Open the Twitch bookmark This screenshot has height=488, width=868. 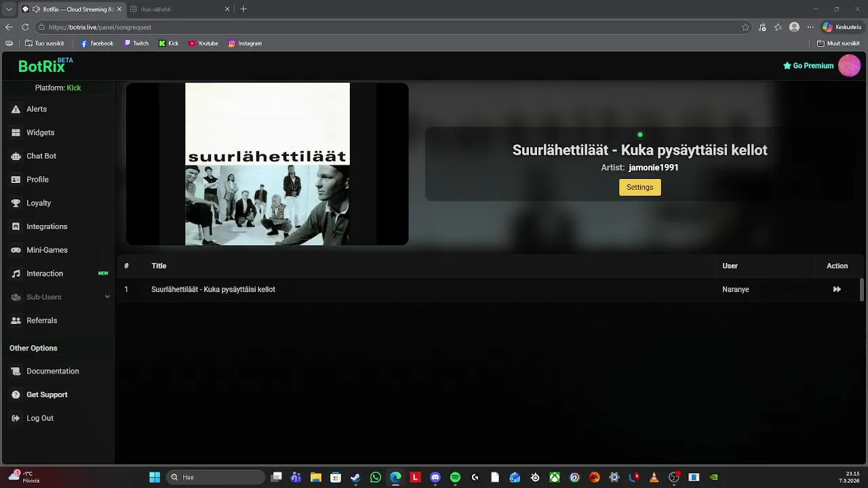136,43
